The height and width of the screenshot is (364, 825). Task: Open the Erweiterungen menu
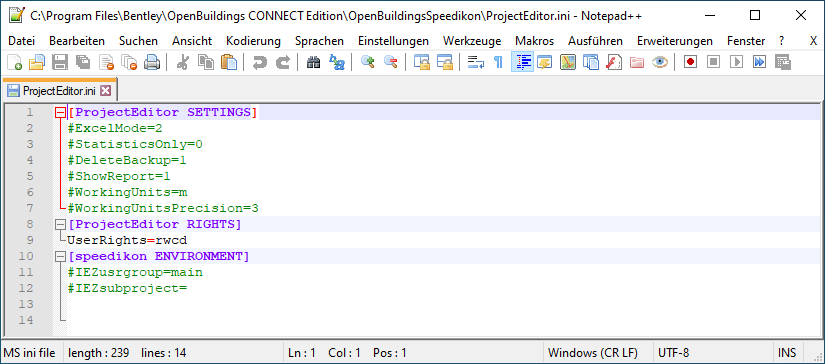(x=675, y=41)
